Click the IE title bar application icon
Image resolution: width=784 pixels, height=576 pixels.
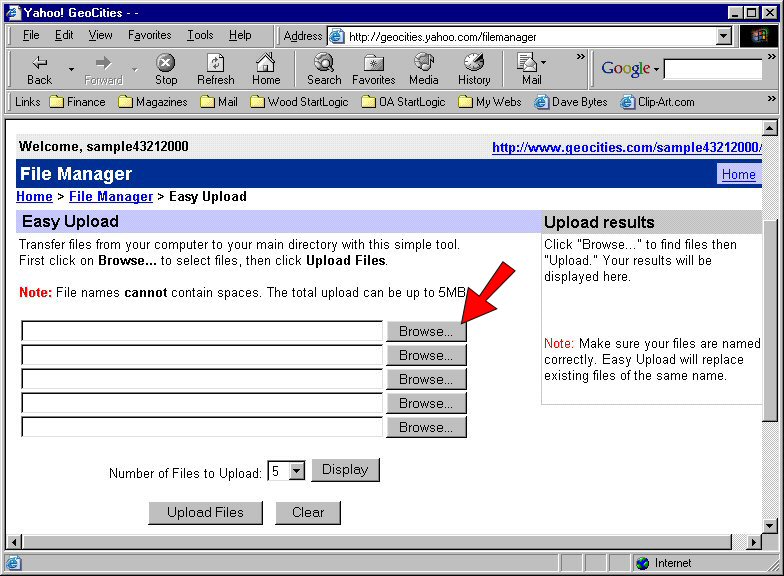[x=12, y=12]
